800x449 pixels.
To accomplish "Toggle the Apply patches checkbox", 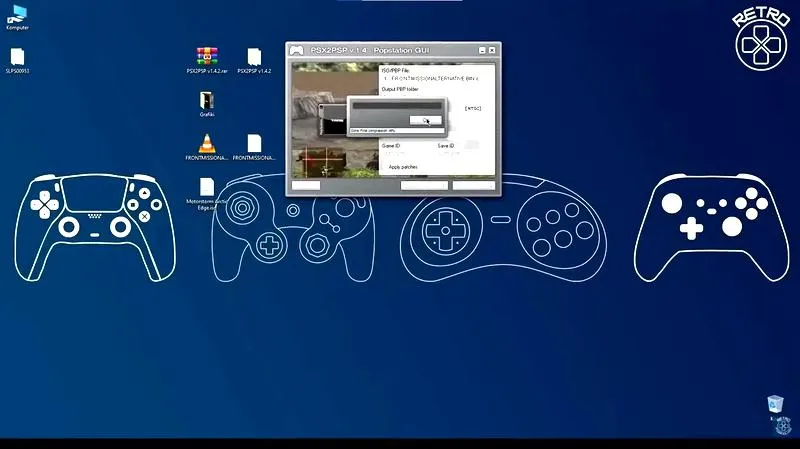I will pyautogui.click(x=385, y=167).
